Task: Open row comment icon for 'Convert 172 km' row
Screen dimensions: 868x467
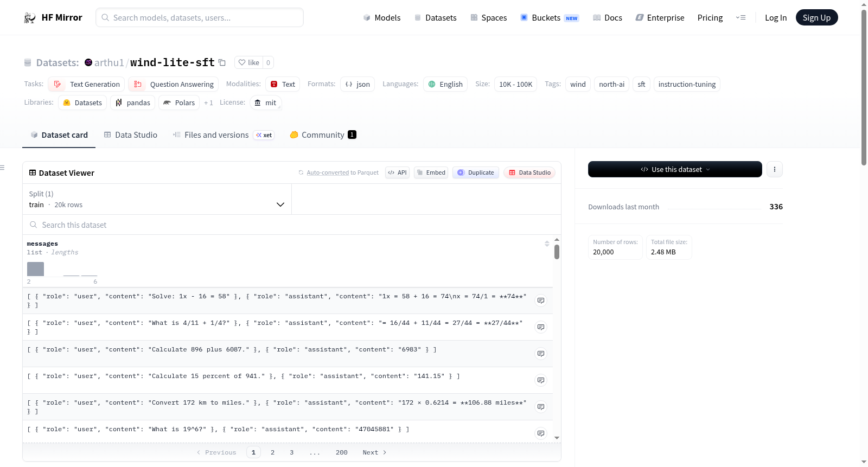Action: click(541, 407)
